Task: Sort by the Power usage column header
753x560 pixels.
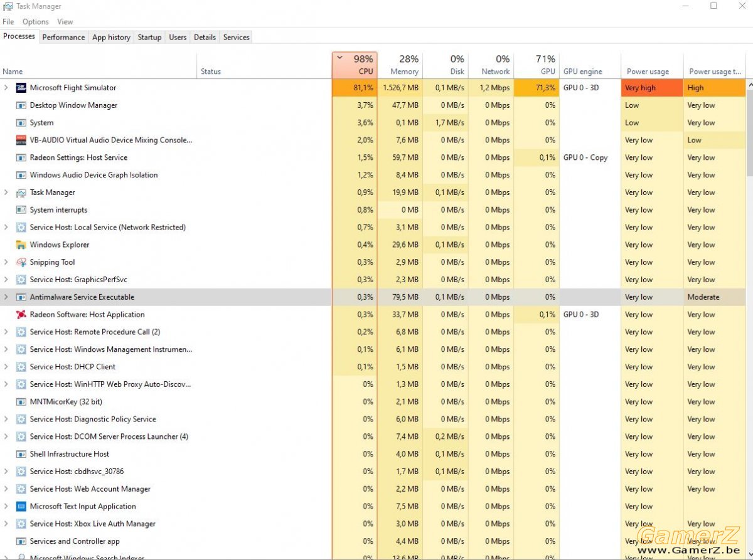Action: 652,65
